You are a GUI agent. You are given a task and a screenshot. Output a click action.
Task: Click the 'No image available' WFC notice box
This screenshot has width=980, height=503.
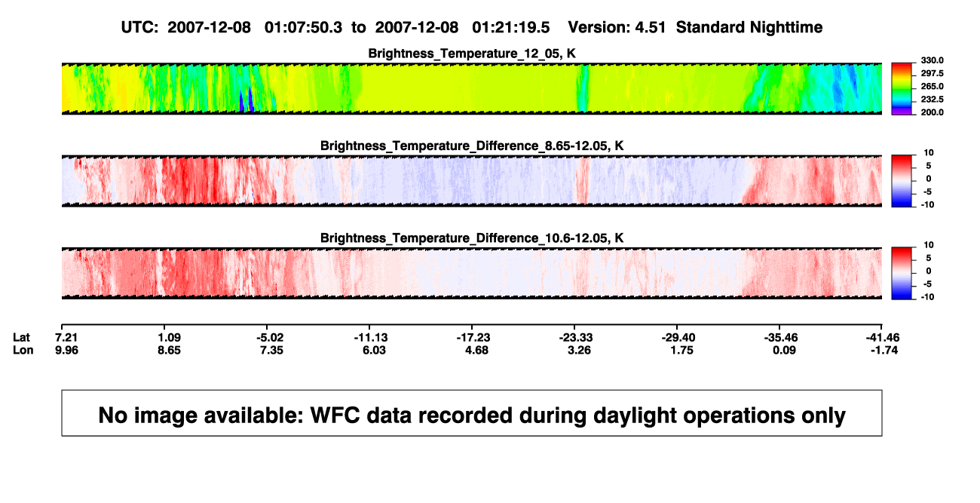471,413
